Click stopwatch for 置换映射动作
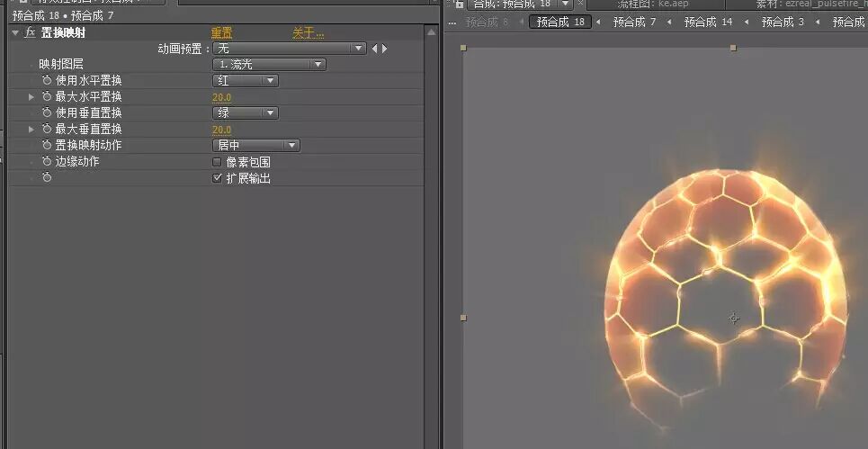The image size is (868, 449). click(47, 145)
